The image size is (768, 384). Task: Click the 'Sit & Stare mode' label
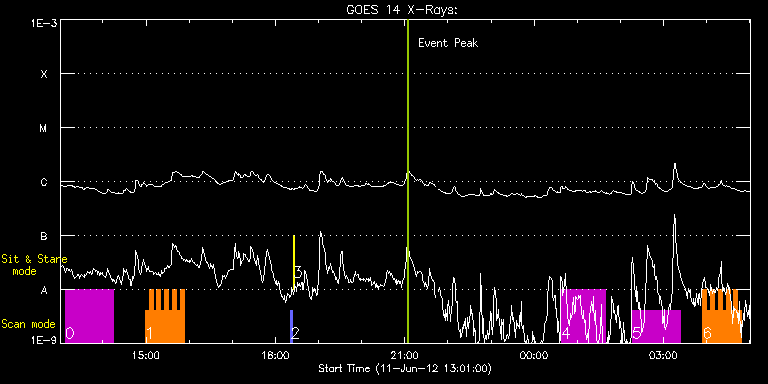click(x=34, y=264)
